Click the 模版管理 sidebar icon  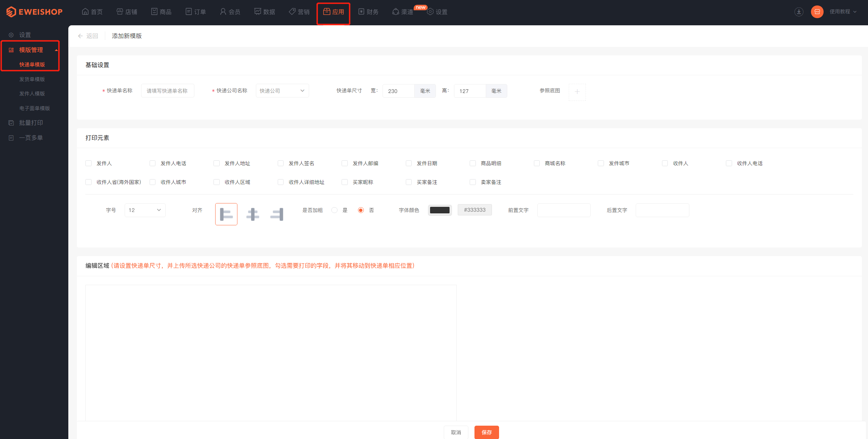pyautogui.click(x=11, y=50)
